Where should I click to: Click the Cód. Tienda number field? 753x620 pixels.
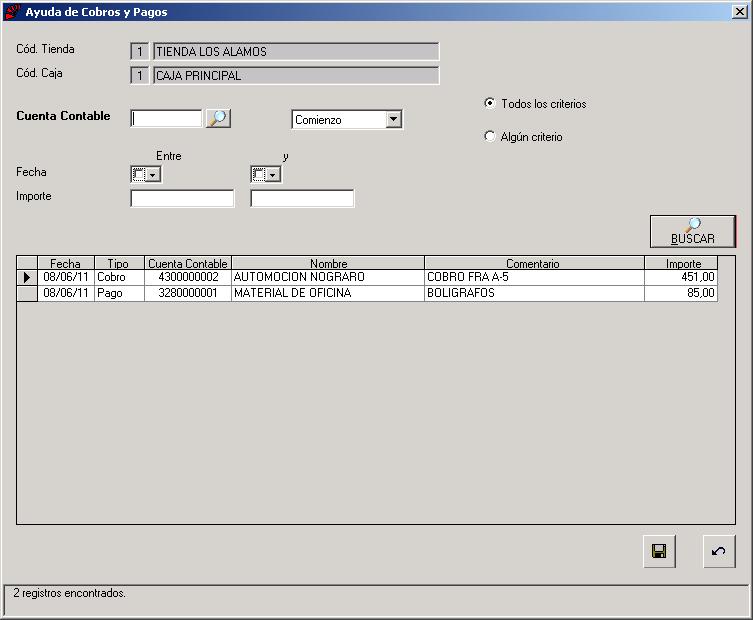[x=140, y=51]
